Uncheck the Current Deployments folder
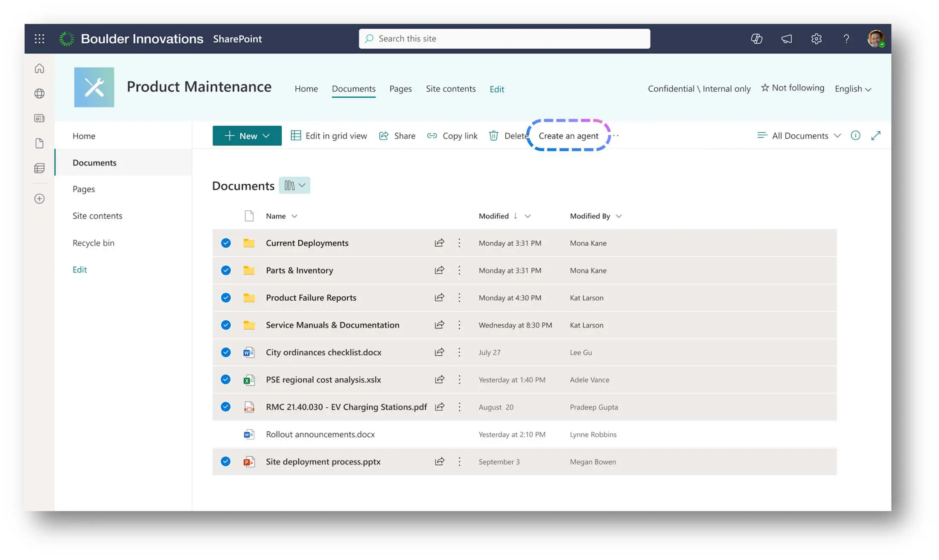This screenshot has height=560, width=939. tap(226, 243)
